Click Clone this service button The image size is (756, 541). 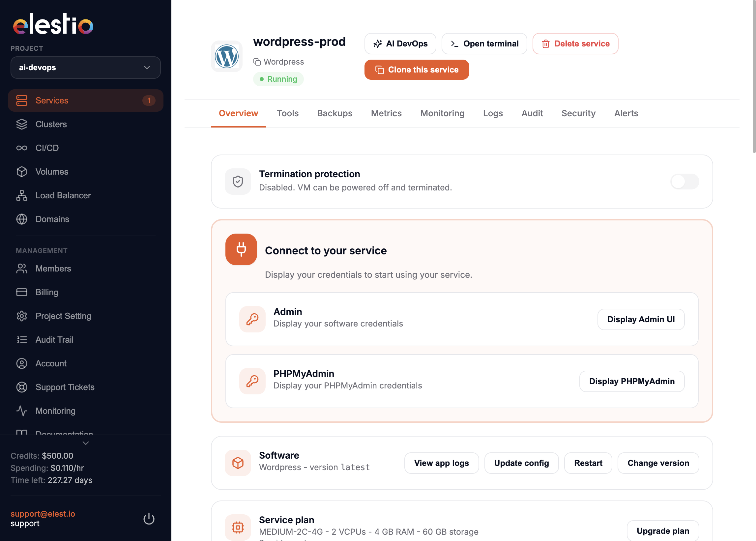(417, 70)
